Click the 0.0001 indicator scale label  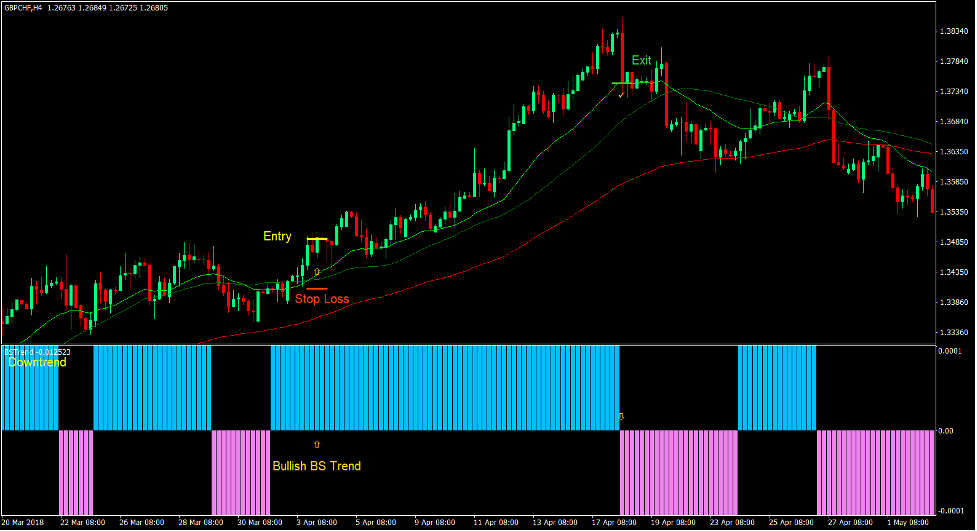pyautogui.click(x=950, y=352)
